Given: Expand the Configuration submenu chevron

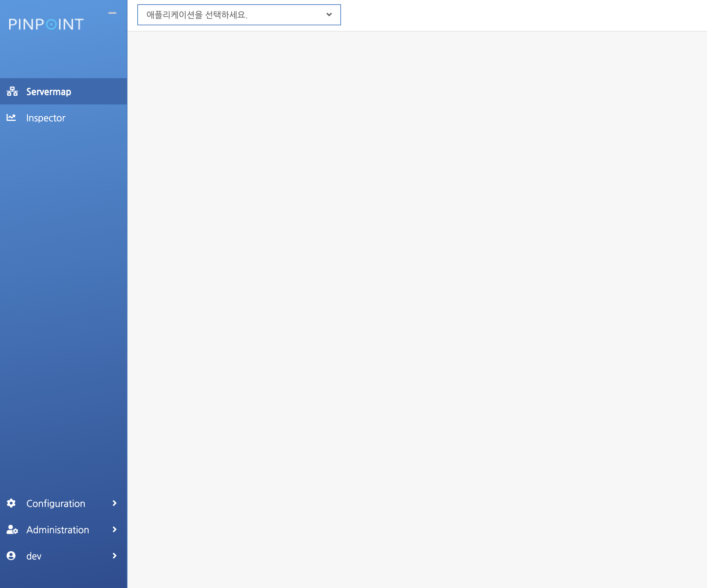Looking at the screenshot, I should coord(114,503).
